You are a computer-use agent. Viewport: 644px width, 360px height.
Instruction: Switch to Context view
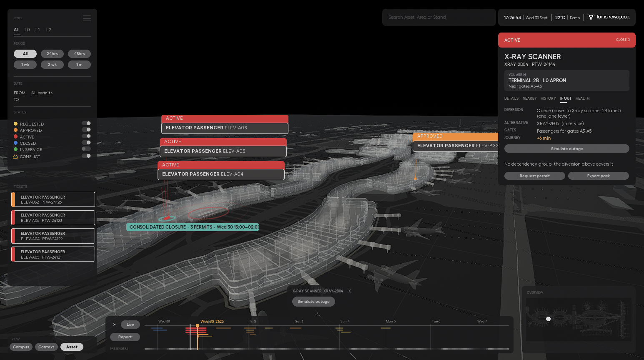point(46,347)
